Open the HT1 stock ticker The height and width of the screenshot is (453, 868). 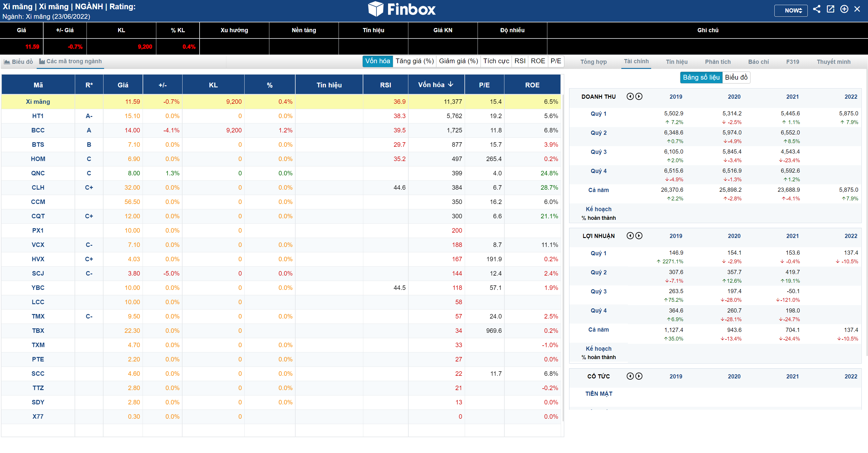tap(38, 116)
